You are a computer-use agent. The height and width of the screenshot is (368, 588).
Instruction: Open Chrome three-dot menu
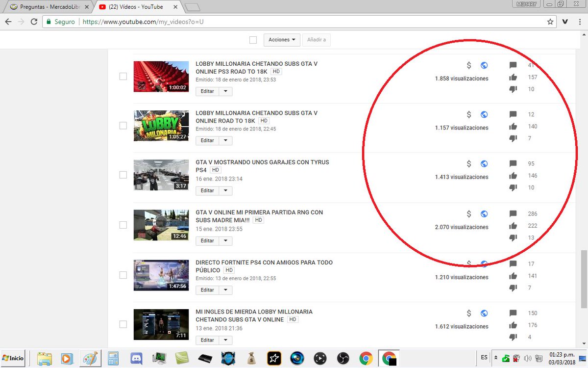[580, 22]
